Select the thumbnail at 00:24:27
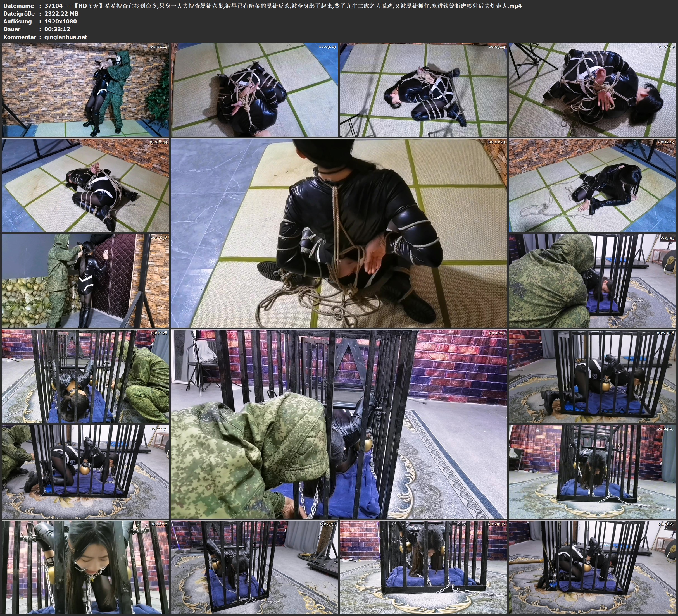 592,471
